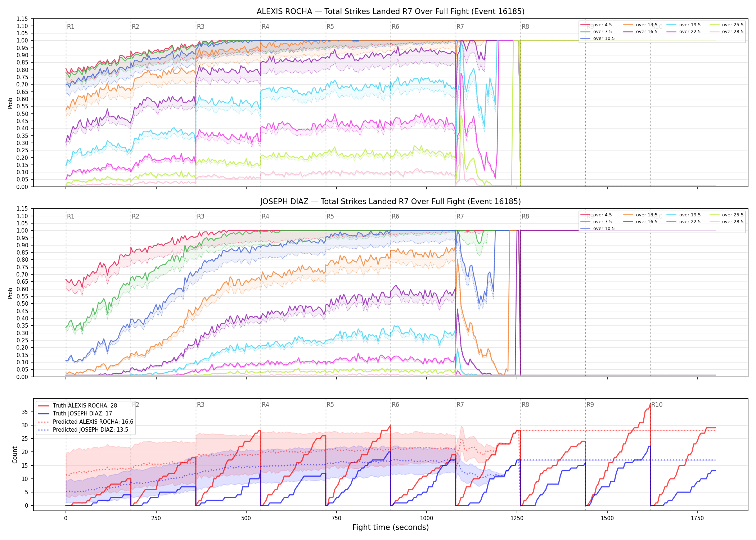
Task: Select the R3 round marker in the ROCHA chart
Action: coord(201,27)
